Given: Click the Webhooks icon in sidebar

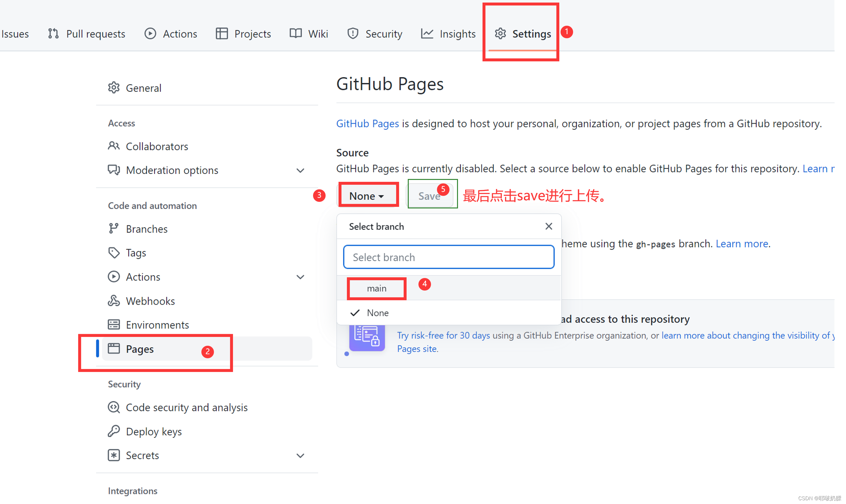Looking at the screenshot, I should [x=114, y=301].
